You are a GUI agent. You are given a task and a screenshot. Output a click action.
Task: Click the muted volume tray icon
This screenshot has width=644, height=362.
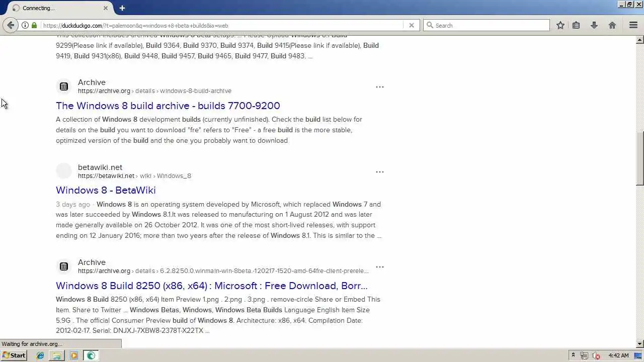(x=596, y=355)
